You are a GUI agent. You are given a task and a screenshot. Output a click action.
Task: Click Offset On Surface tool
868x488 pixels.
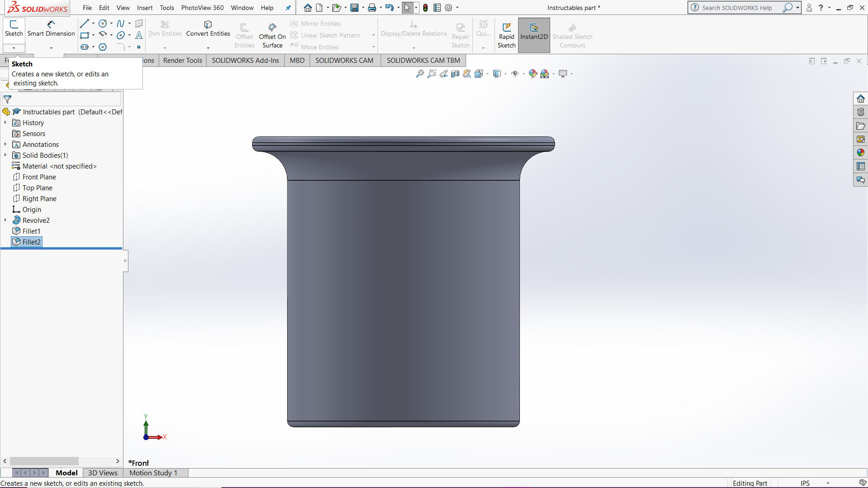(x=272, y=36)
